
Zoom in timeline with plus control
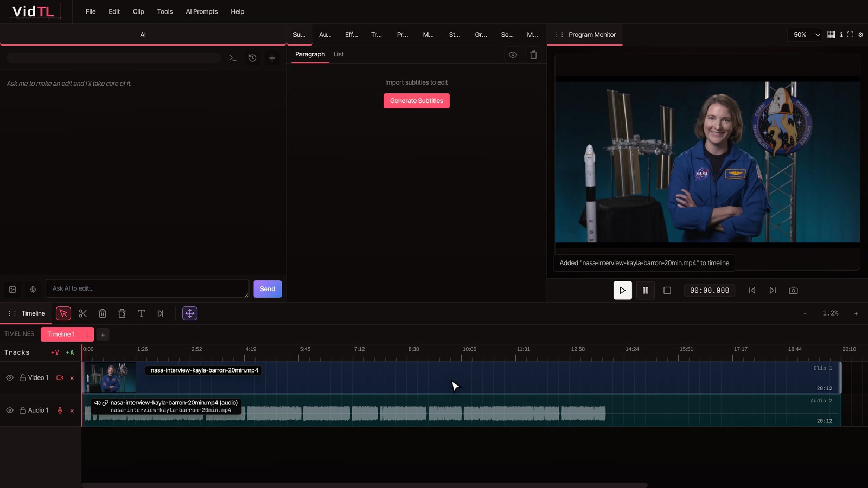856,313
